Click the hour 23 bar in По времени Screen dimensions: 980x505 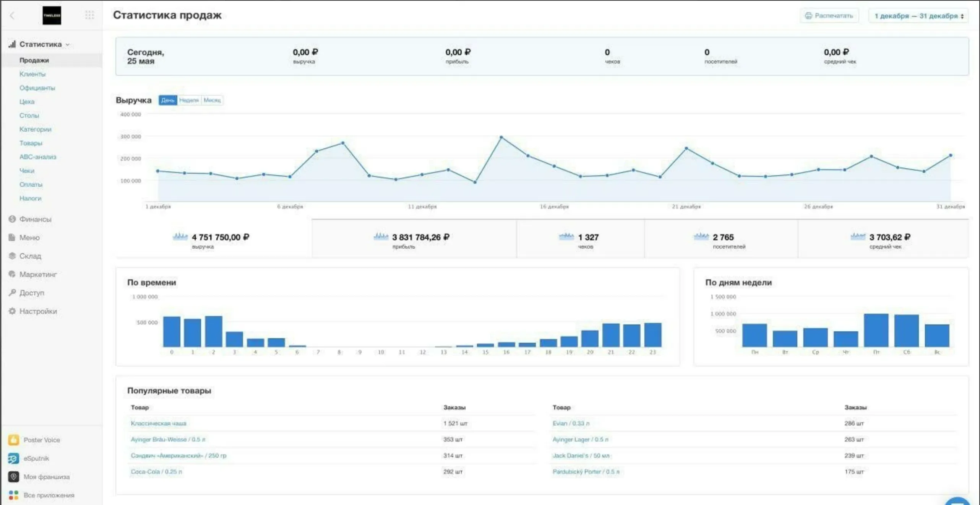(653, 335)
